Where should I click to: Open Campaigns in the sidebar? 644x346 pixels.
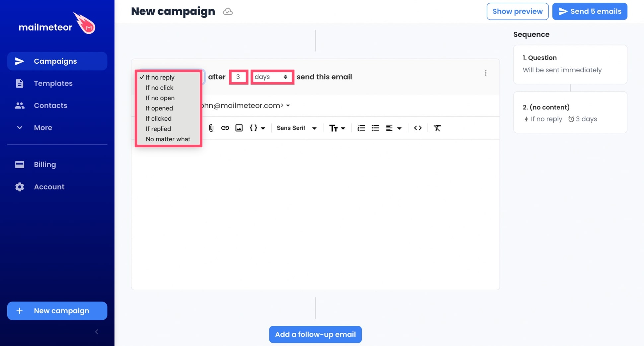click(x=57, y=61)
